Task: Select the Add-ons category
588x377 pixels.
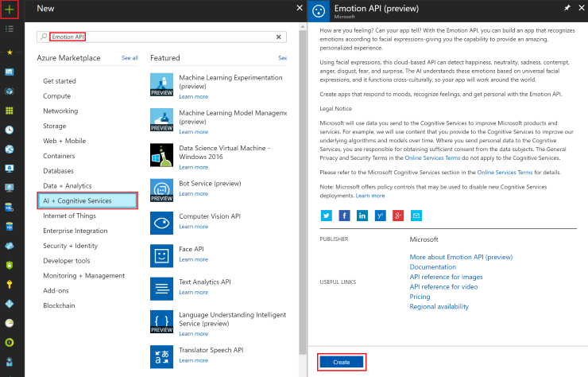Action: click(56, 290)
